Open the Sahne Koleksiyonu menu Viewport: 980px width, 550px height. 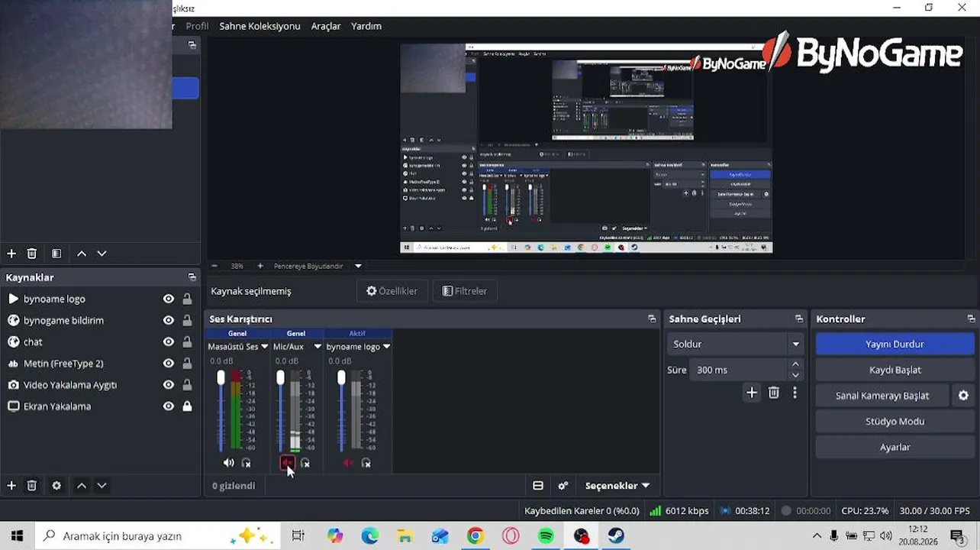[x=260, y=26]
